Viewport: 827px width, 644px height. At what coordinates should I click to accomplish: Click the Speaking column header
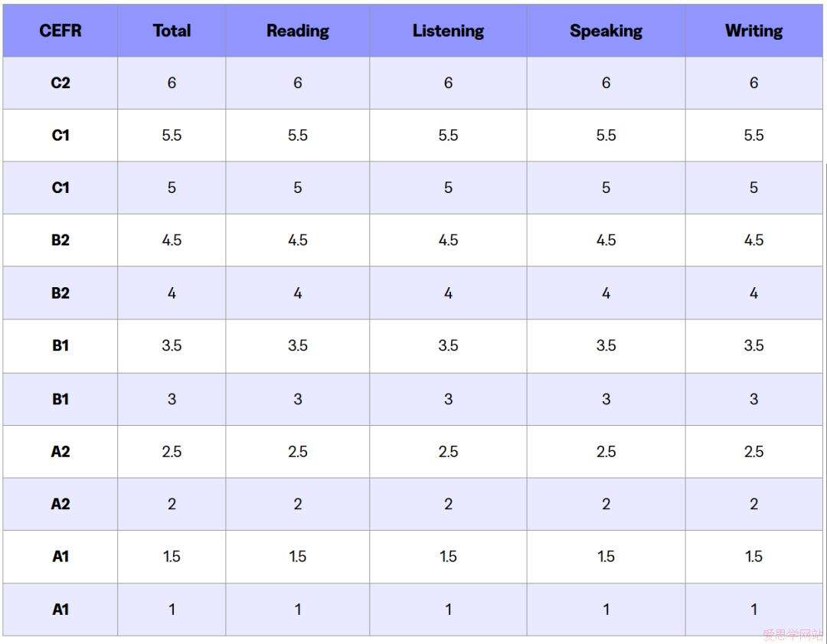(x=606, y=31)
